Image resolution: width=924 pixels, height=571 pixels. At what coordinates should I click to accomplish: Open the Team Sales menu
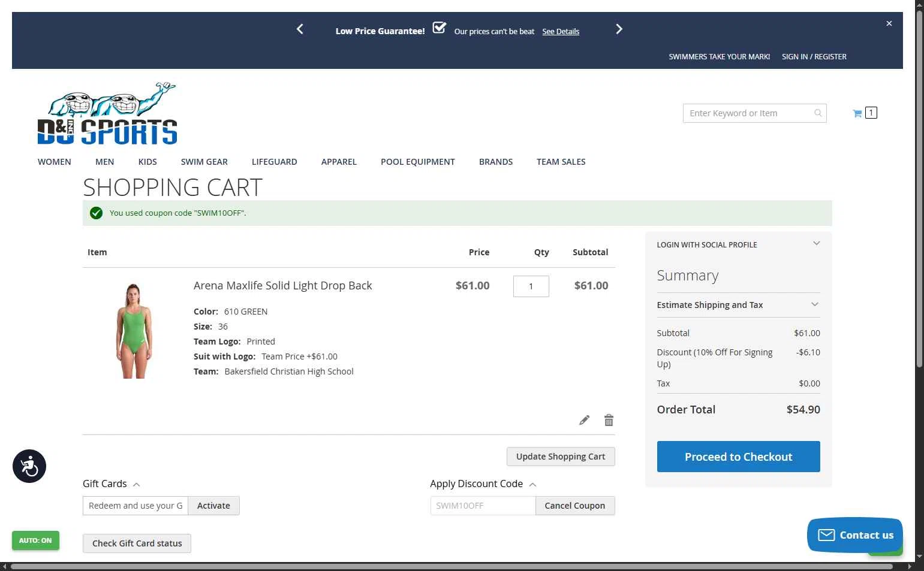(x=561, y=162)
